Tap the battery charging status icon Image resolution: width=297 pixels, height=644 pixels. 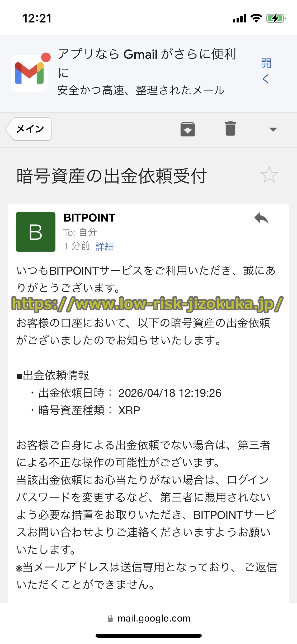point(276,19)
